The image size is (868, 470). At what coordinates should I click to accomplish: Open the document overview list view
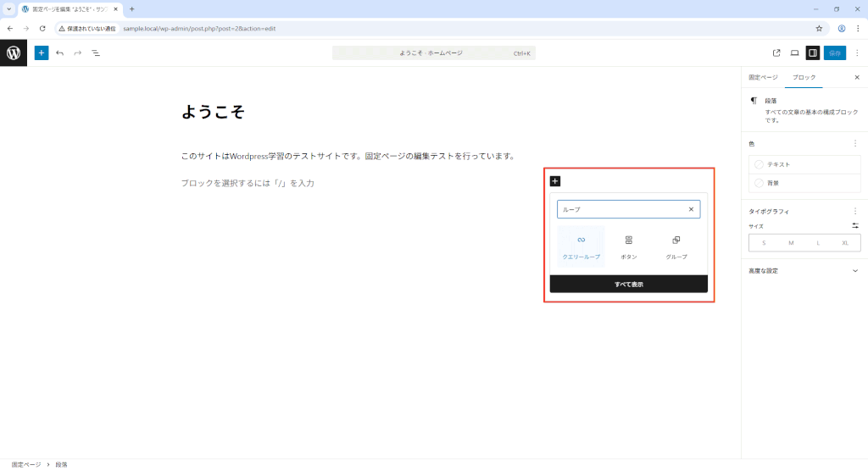(96, 53)
